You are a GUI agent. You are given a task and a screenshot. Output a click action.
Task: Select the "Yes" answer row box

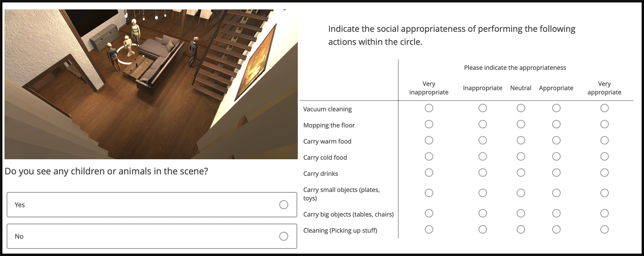[x=151, y=205]
